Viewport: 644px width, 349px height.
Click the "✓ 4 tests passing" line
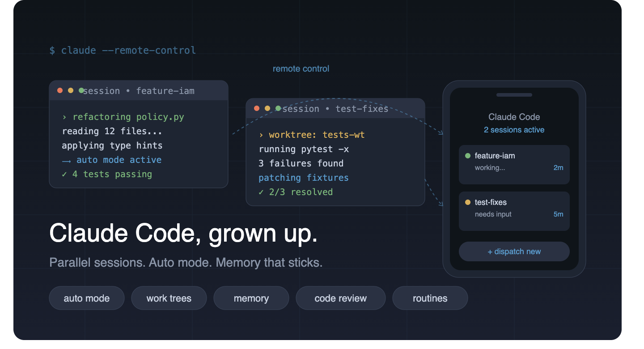click(x=107, y=174)
